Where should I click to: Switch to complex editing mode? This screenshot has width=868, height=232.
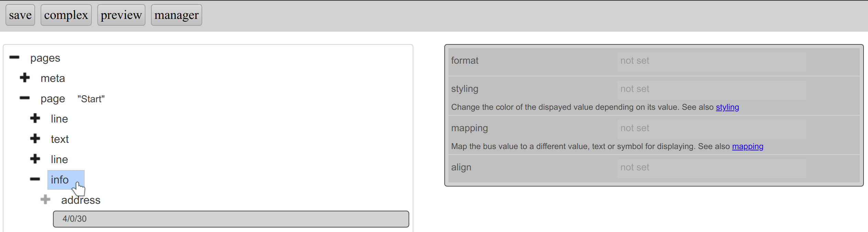[x=66, y=15]
